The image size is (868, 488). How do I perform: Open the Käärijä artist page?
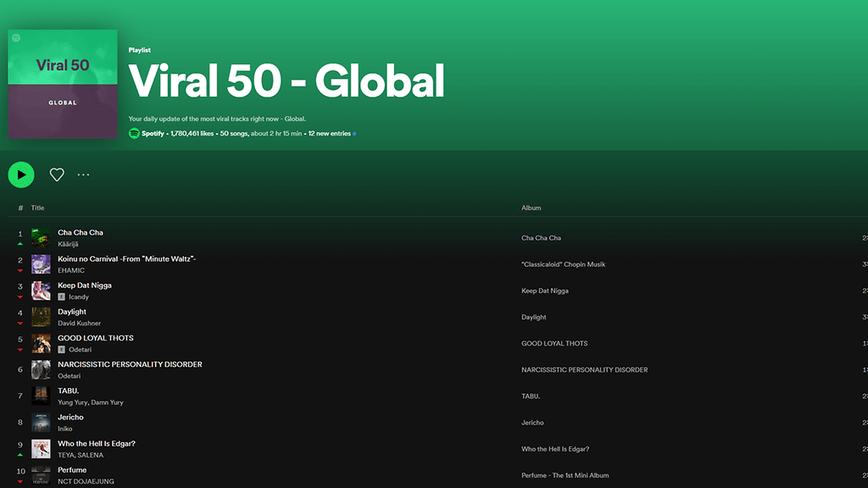68,243
